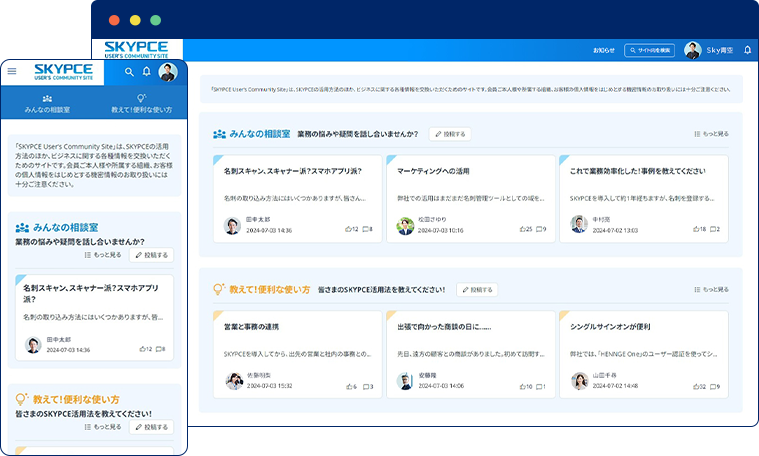Open notifications bell in mobile header
759x456 pixels.
(x=147, y=71)
